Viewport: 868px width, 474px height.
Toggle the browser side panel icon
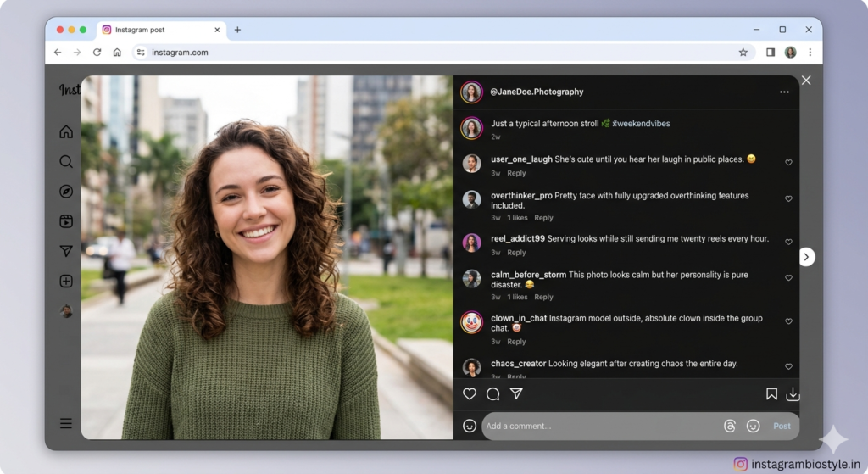click(770, 52)
